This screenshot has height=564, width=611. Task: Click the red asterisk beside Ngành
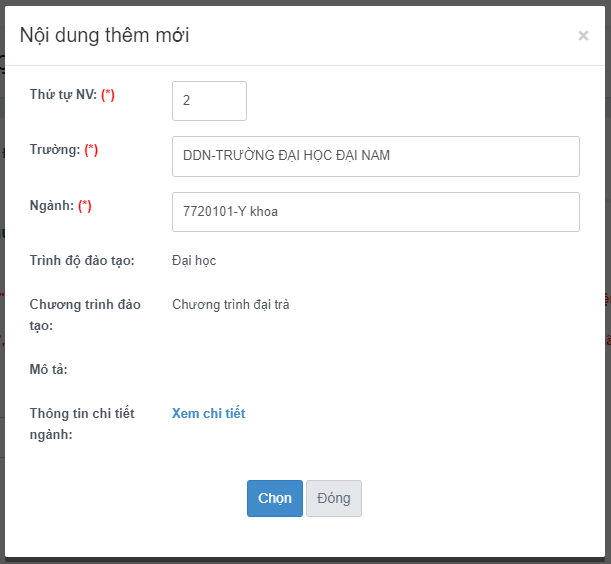[x=85, y=206]
